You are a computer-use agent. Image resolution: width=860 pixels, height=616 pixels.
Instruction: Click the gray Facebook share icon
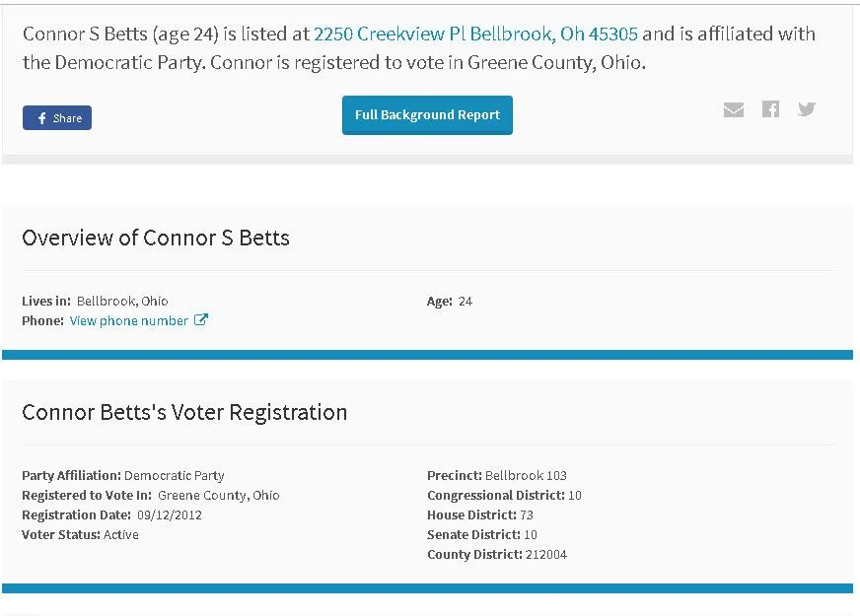[x=770, y=109]
